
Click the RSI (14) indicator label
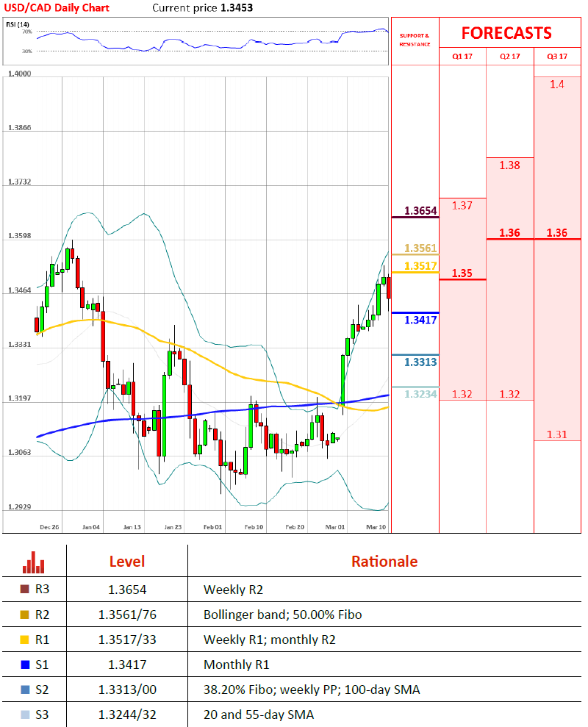pyautogui.click(x=18, y=24)
